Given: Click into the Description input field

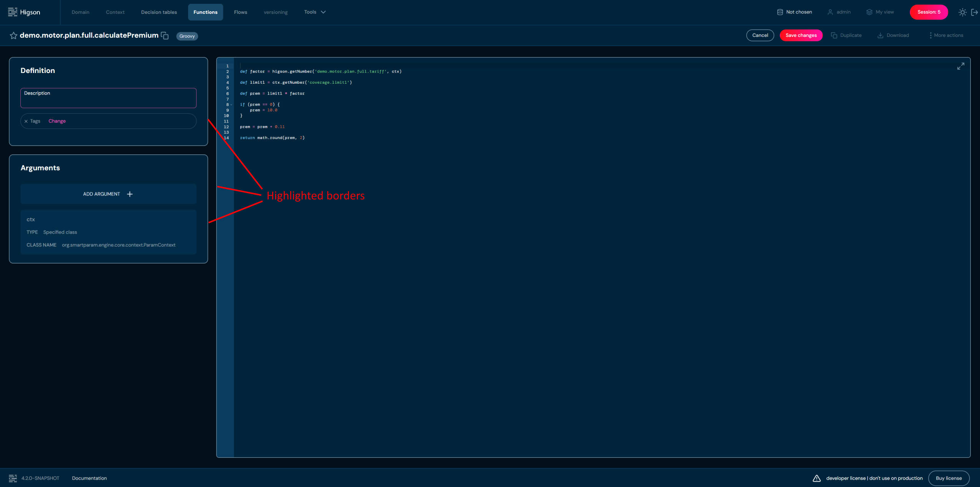Looking at the screenshot, I should tap(108, 100).
